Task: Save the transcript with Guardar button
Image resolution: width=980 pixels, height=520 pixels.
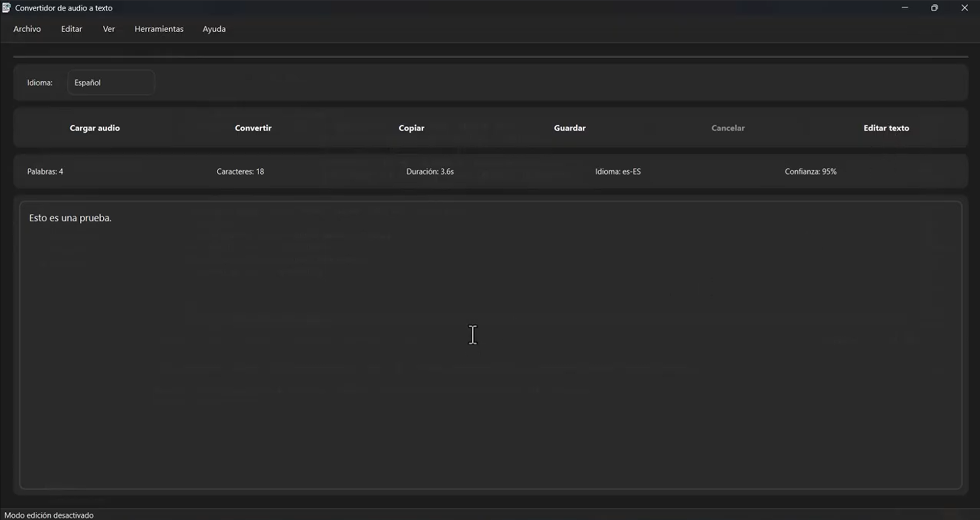Action: [569, 128]
